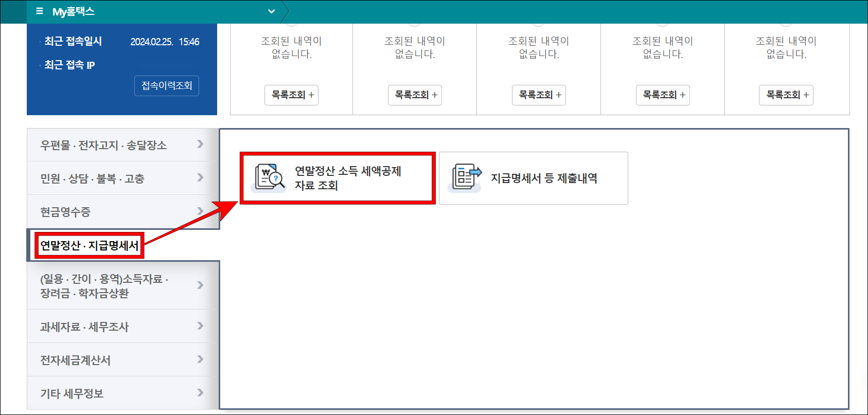The height and width of the screenshot is (415, 868).
Task: Select 우편물·전자고지·송달장소 menu
Action: coord(123,145)
